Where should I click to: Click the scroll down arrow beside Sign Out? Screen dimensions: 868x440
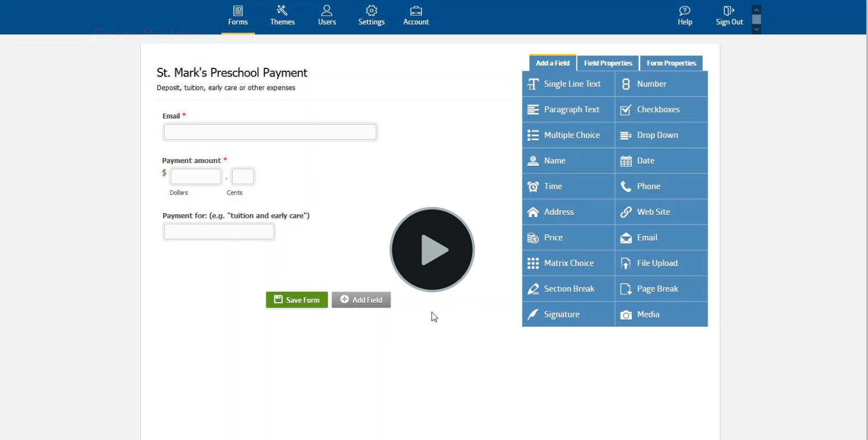756,29
